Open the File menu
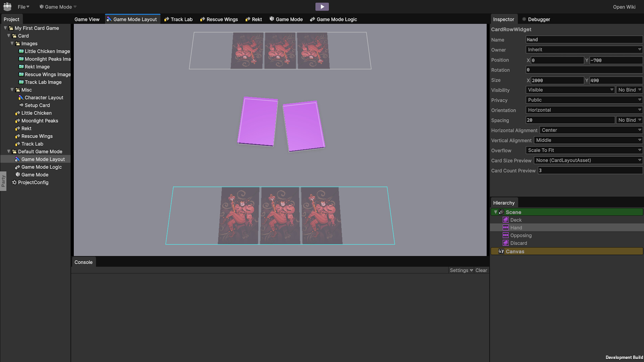 [x=23, y=6]
